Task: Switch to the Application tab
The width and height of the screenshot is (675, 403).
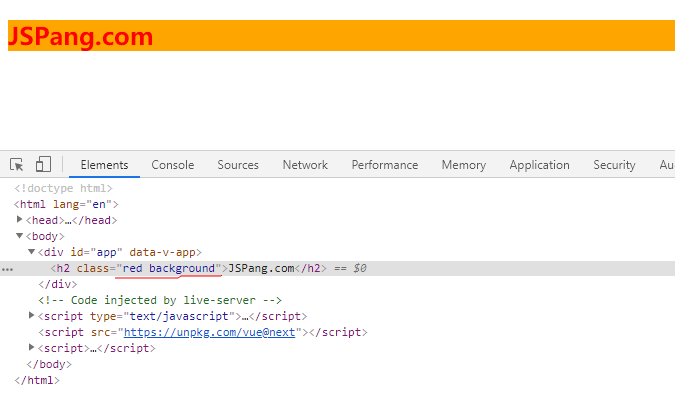Action: pos(539,165)
